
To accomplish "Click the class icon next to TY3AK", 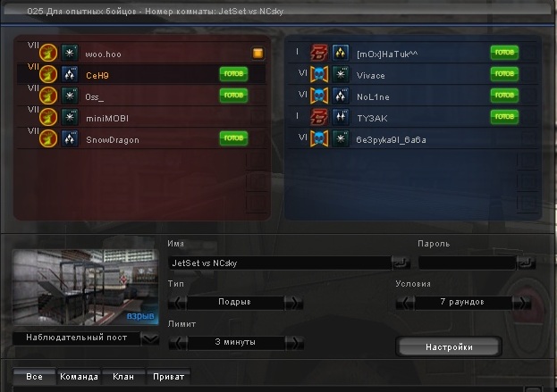I will (341, 117).
